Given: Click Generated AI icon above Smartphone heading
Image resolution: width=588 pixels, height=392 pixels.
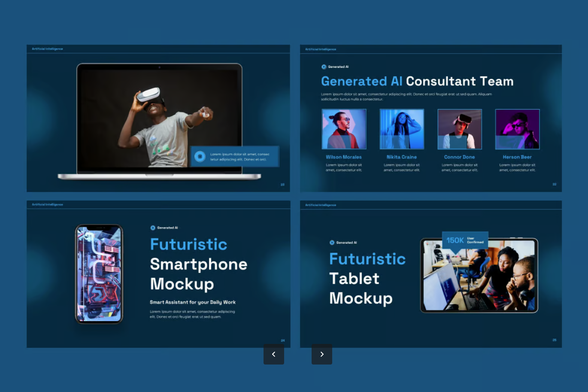Looking at the screenshot, I should point(152,228).
